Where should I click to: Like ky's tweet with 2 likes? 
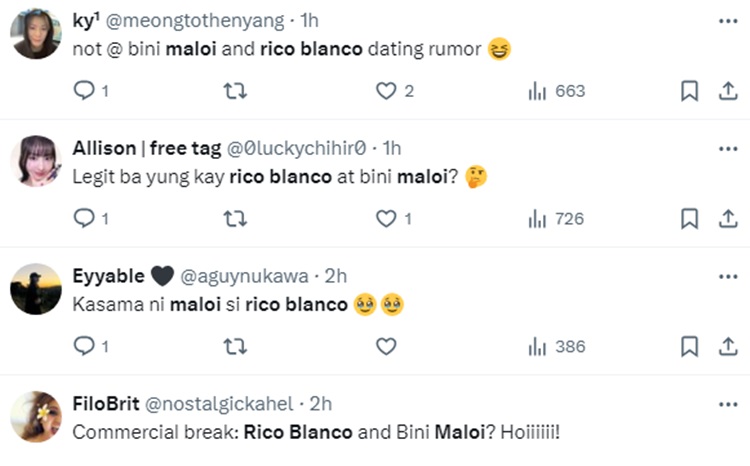pyautogui.click(x=386, y=91)
